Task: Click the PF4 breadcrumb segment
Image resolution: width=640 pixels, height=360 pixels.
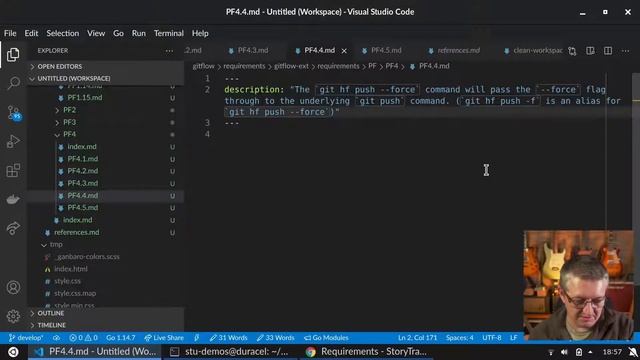Action: point(391,66)
